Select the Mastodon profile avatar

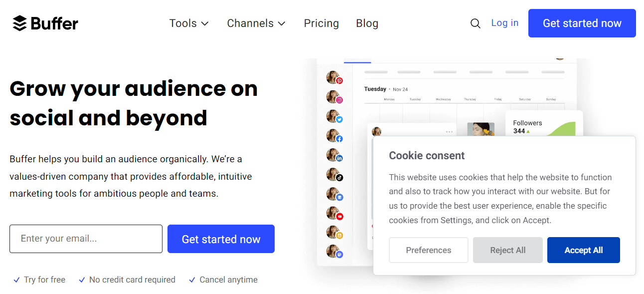click(333, 252)
